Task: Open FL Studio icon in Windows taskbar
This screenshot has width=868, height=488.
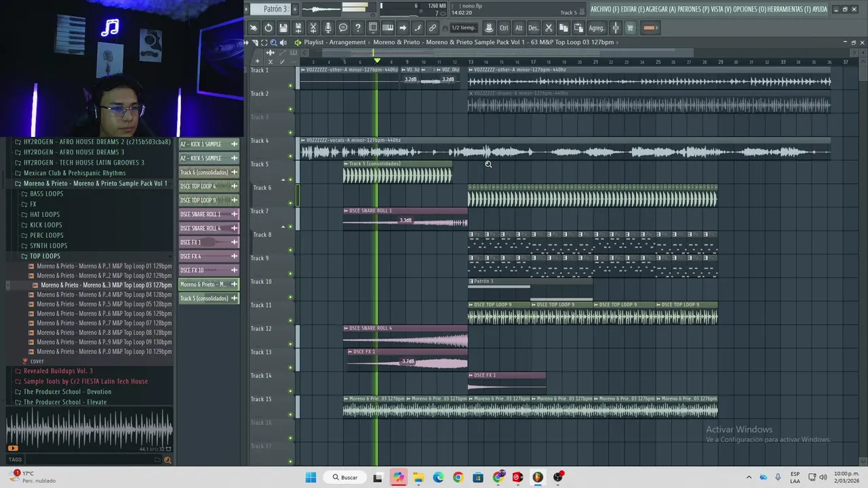Action: (538, 477)
